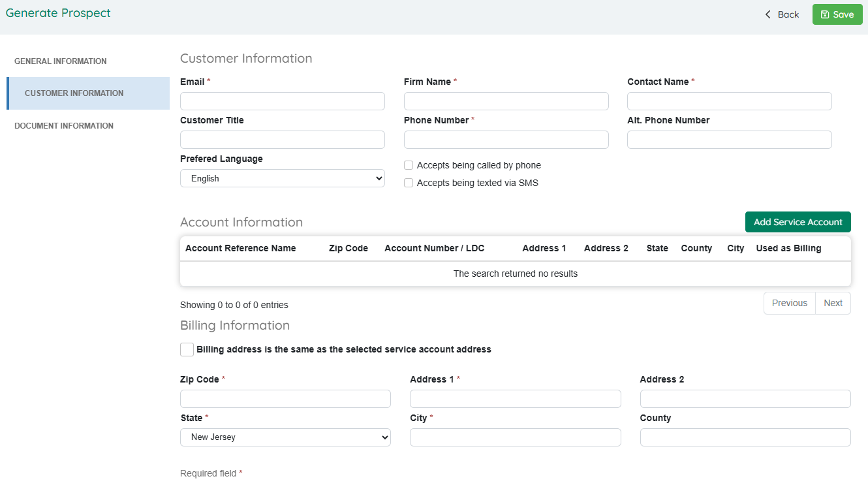Focus the Email input field
Viewport: 868px width, 500px height.
[x=282, y=101]
